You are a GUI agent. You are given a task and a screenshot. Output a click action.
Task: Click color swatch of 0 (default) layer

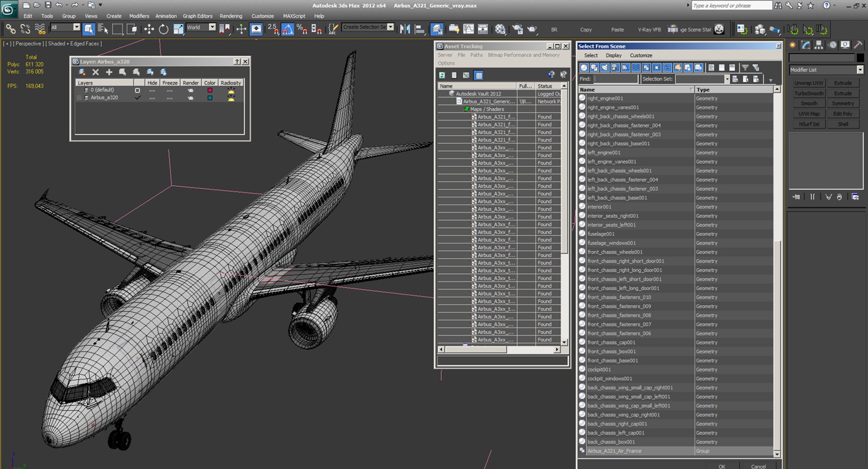click(210, 90)
